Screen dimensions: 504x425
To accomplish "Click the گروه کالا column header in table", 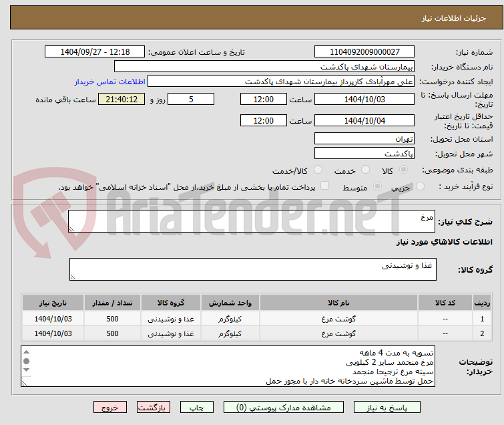I will pos(171,303).
